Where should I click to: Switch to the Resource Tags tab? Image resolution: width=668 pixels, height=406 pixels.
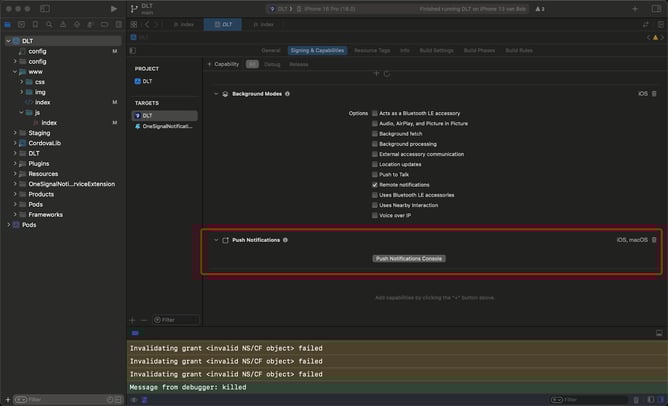(372, 51)
